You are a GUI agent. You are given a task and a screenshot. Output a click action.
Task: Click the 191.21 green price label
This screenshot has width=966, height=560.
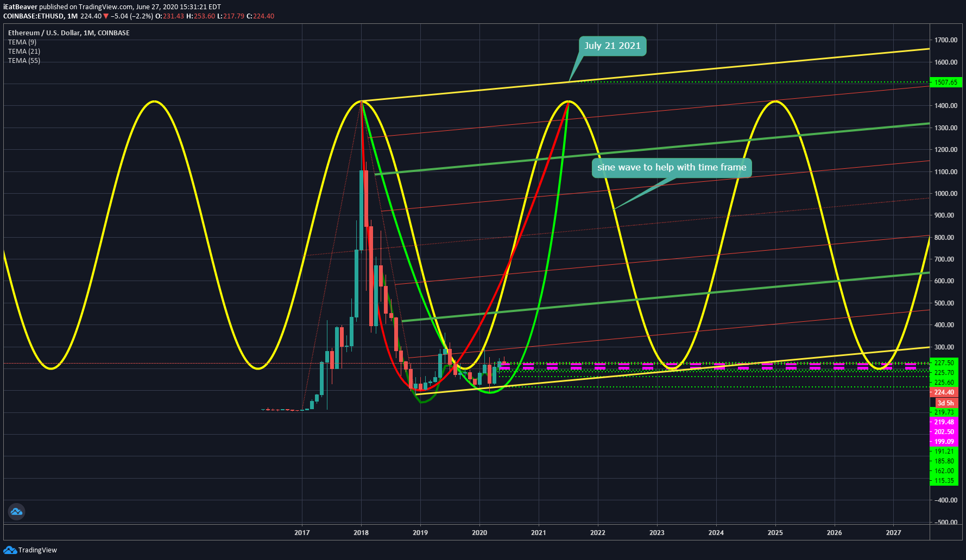944,451
